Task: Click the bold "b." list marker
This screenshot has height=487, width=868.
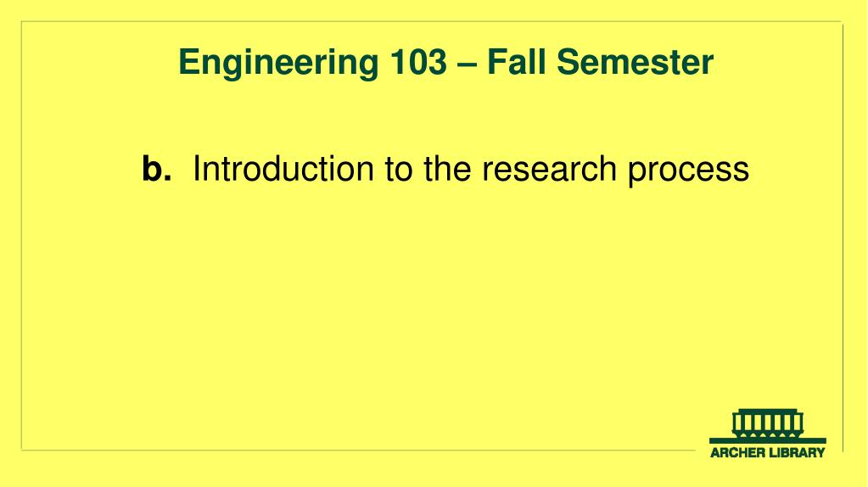Action: coord(156,168)
